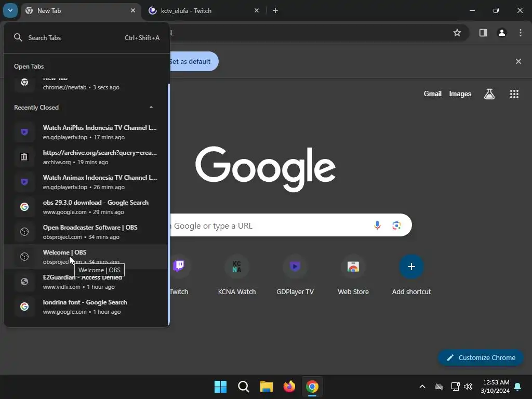Open the clock showing 12:53 AM

495,387
